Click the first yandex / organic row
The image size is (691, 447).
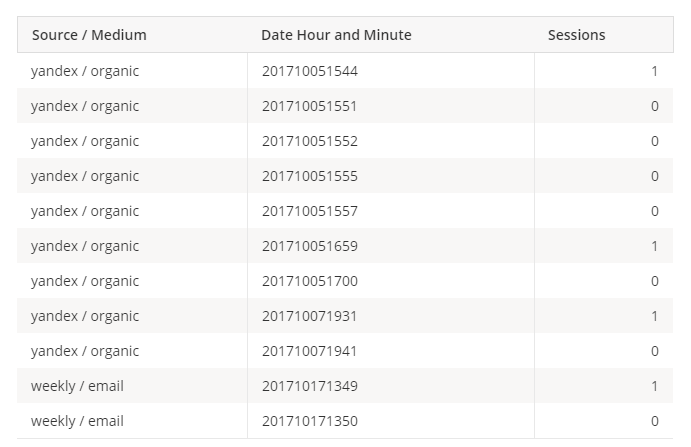85,71
